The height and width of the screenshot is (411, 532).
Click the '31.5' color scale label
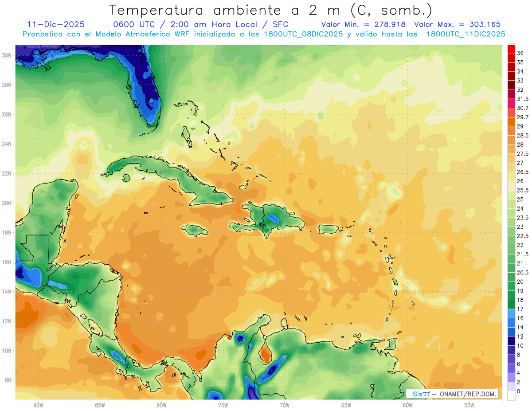click(x=523, y=99)
